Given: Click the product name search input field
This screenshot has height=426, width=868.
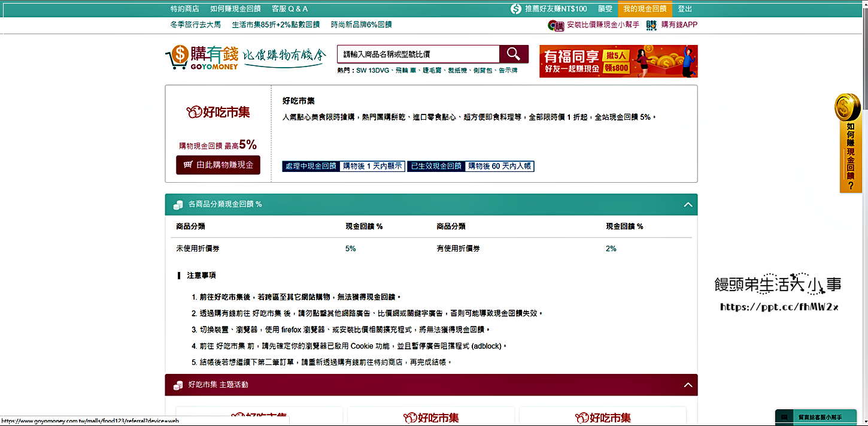Looking at the screenshot, I should (x=418, y=55).
